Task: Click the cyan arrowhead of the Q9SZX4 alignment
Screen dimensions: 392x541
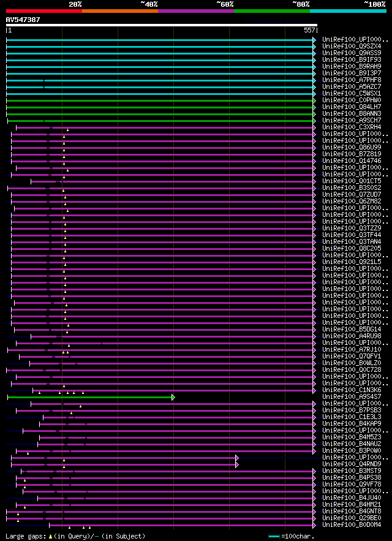Action: click(x=314, y=47)
